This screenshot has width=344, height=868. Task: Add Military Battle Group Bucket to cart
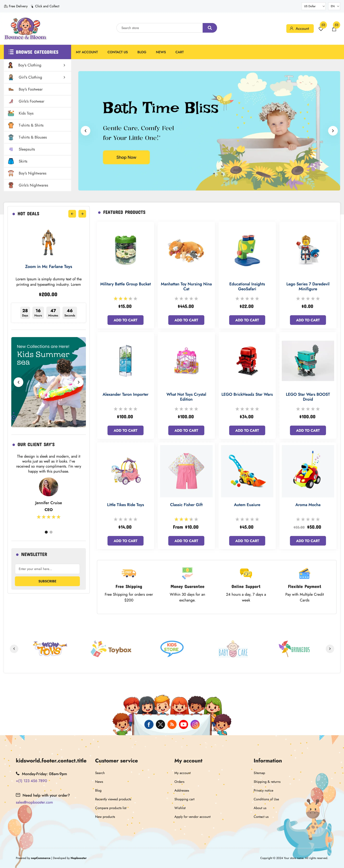(x=126, y=320)
